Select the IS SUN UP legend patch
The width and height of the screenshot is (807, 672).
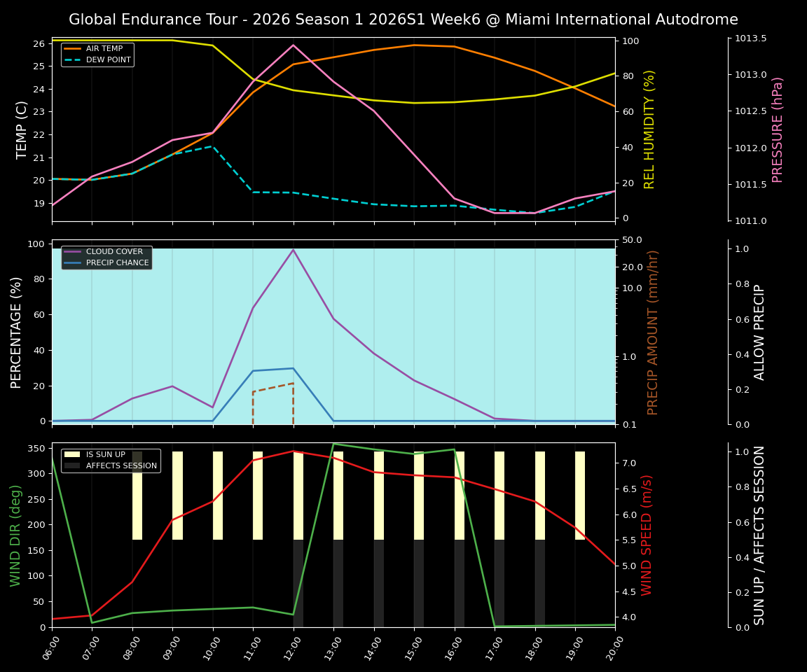point(74,454)
